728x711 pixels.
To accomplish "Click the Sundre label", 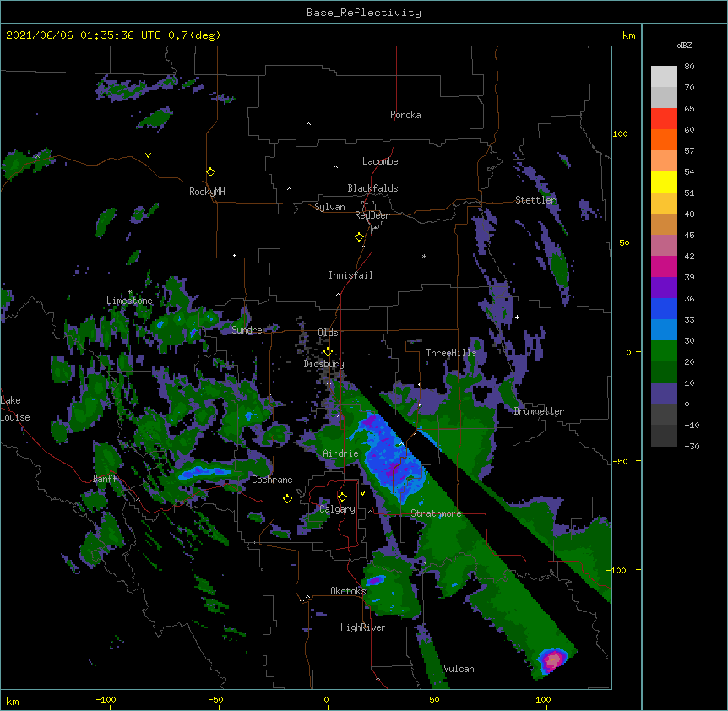I will (x=247, y=330).
